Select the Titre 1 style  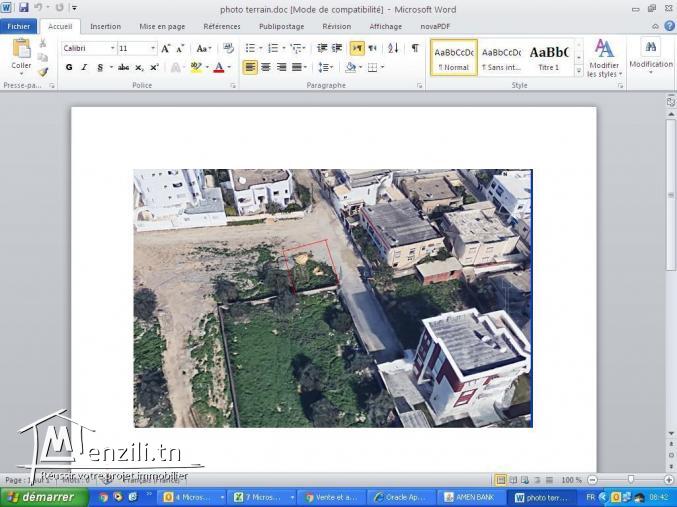tap(549, 58)
